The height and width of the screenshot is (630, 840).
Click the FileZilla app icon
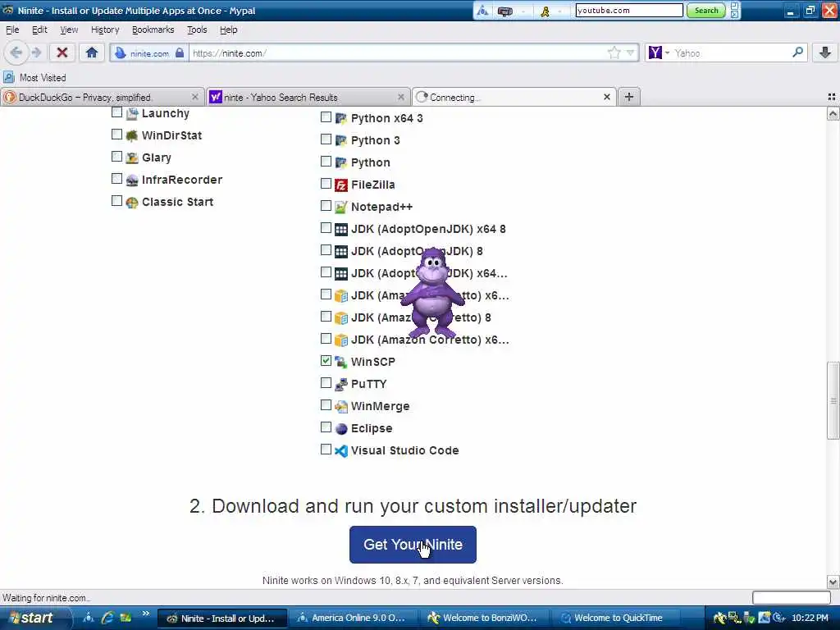pos(341,185)
